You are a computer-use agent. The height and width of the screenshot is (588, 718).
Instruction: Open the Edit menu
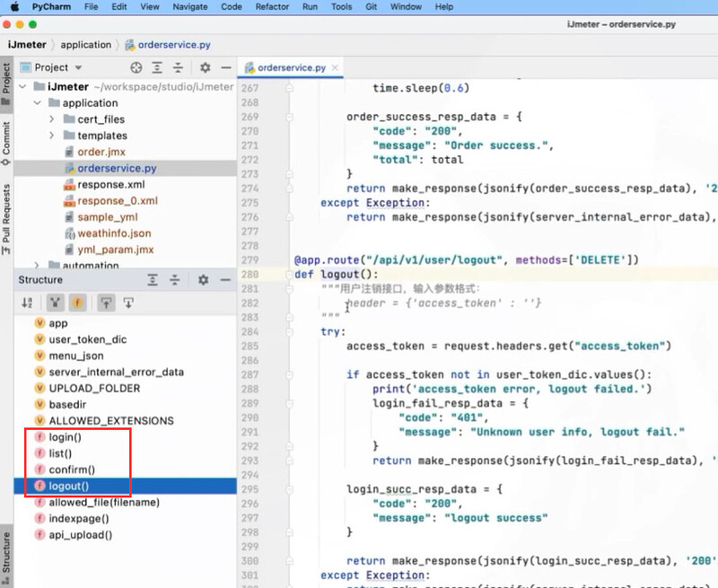(119, 6)
